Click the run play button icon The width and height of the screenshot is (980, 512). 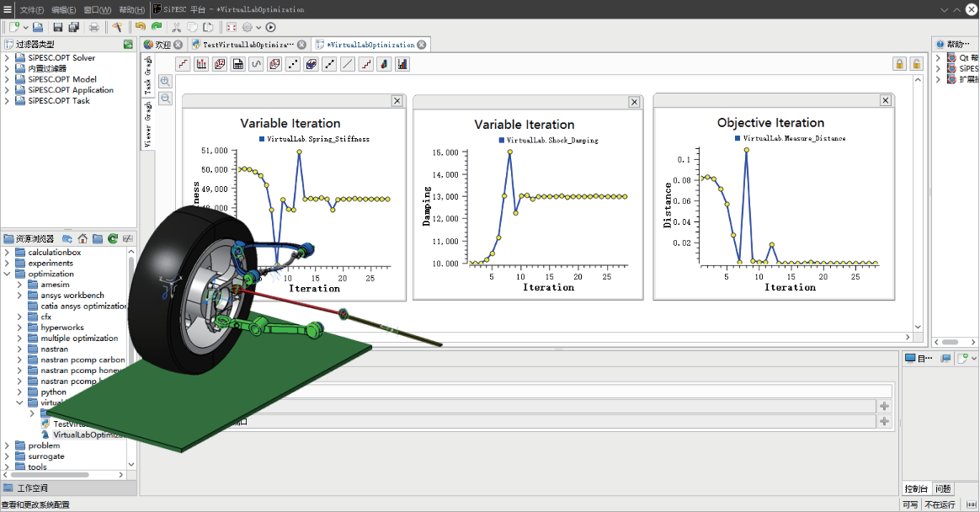click(270, 27)
